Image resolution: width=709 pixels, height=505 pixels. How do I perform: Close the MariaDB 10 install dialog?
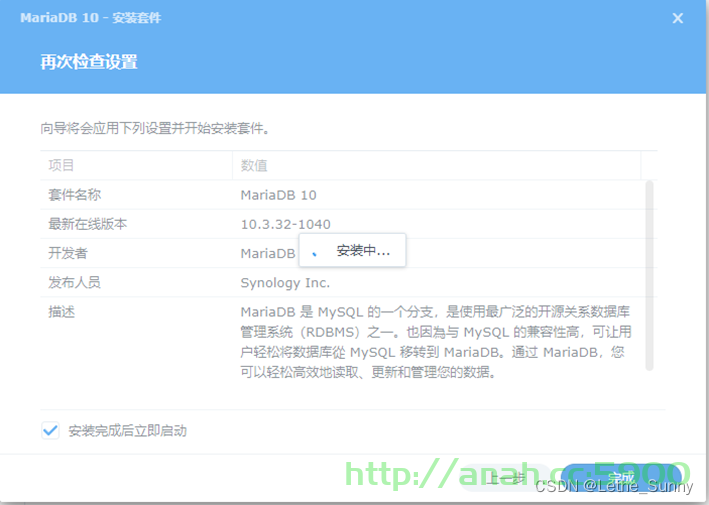[677, 18]
